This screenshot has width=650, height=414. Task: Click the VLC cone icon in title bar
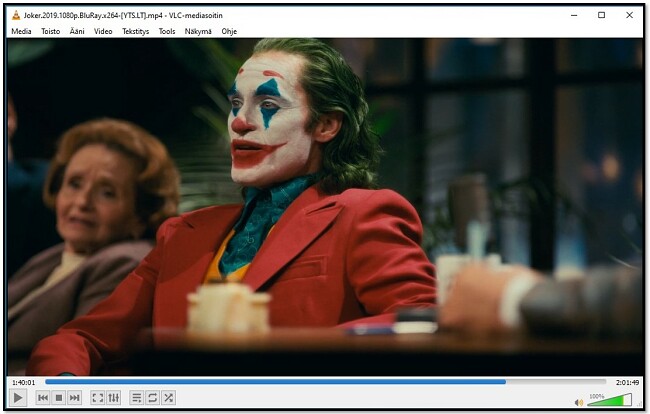(16, 15)
